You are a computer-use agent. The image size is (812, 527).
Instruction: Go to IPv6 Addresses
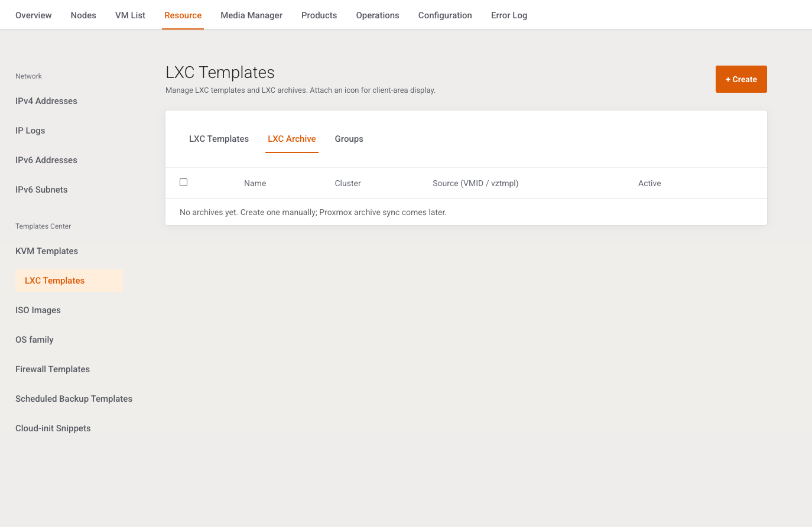click(x=46, y=160)
